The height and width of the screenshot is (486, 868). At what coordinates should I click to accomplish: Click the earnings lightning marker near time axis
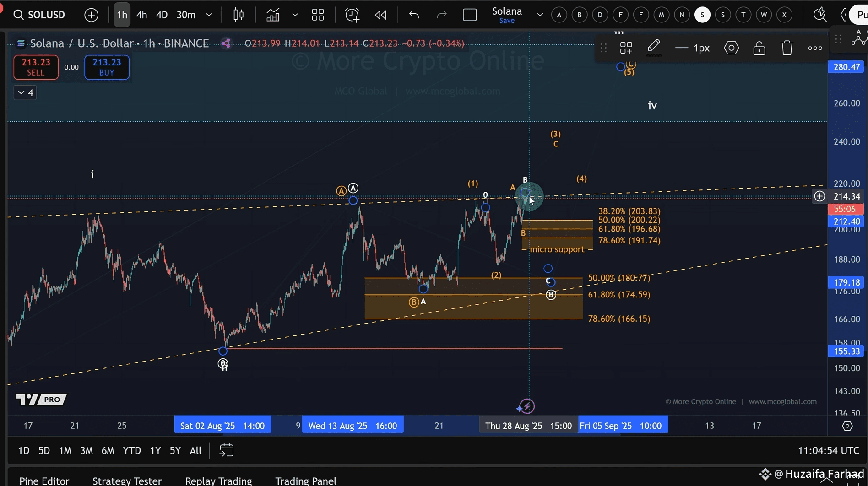point(527,406)
